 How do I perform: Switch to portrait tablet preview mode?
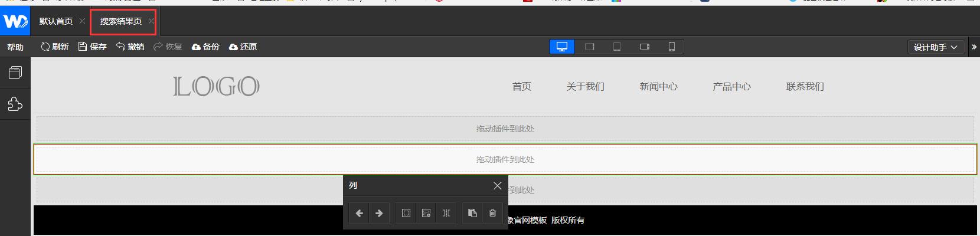(x=617, y=47)
